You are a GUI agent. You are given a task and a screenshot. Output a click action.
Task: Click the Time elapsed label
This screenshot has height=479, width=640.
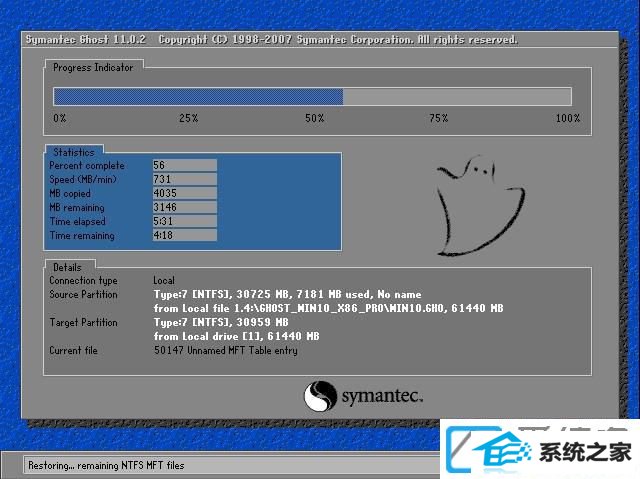(78, 222)
